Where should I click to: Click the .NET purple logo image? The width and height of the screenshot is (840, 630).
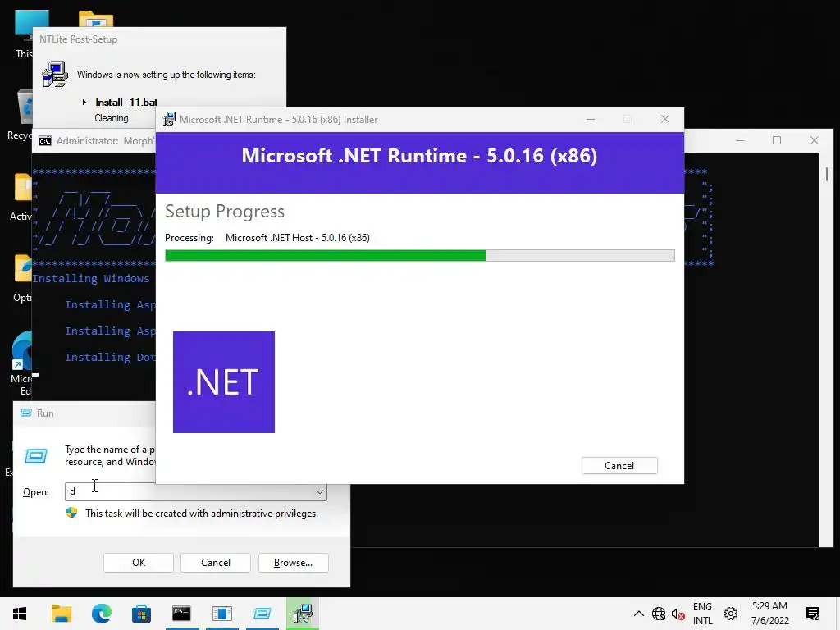[224, 382]
